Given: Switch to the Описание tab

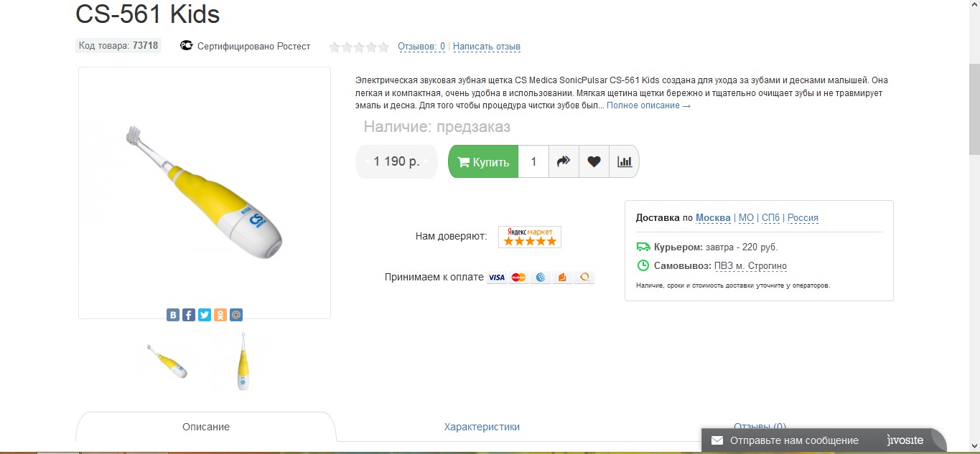Looking at the screenshot, I should tap(206, 427).
